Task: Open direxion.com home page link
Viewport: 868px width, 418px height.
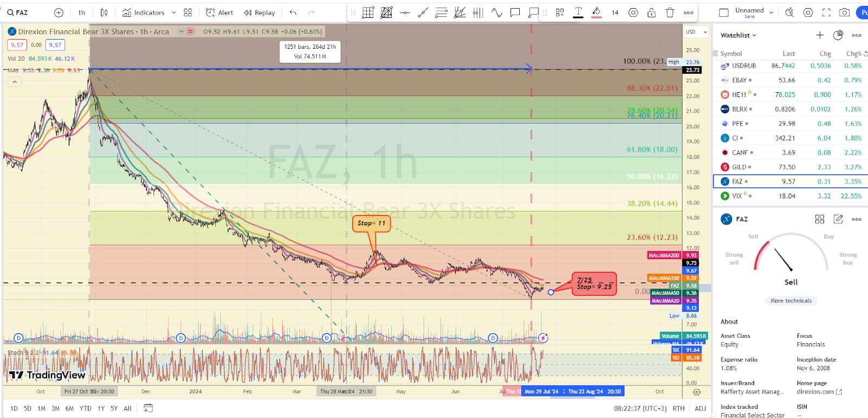Action: click(819, 392)
